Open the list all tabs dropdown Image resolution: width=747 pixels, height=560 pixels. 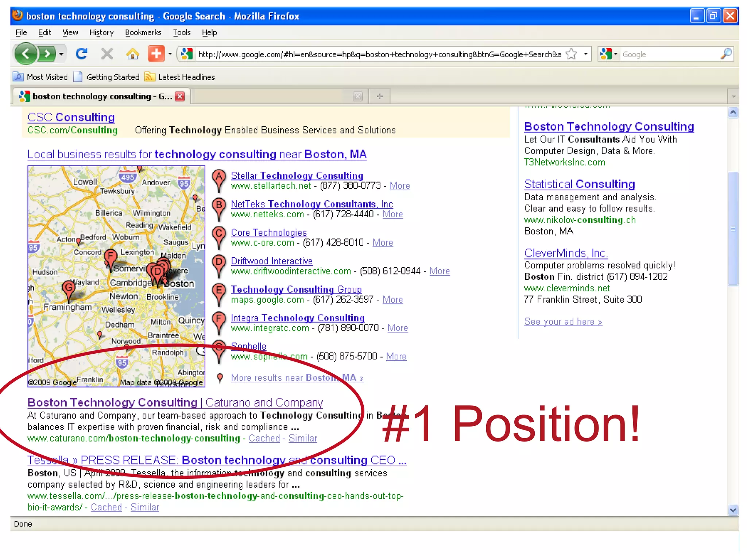733,96
